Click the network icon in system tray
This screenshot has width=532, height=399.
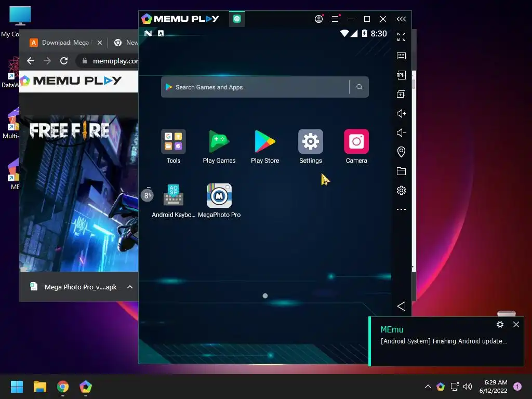click(455, 387)
